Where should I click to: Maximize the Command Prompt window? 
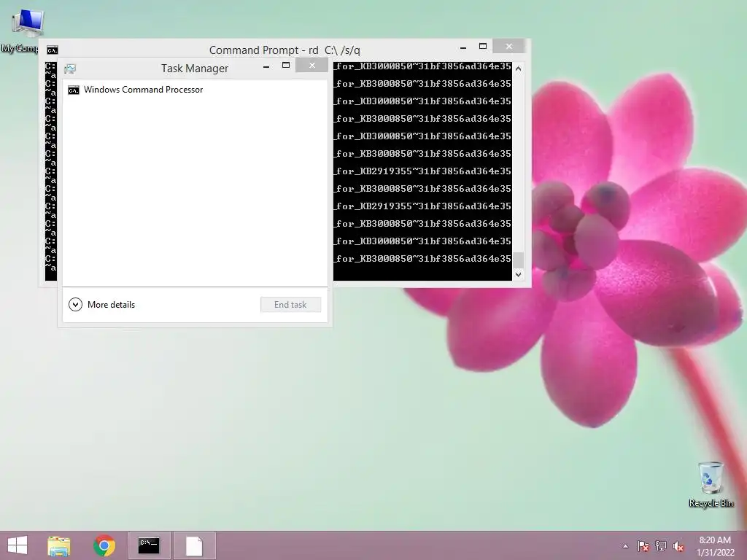click(x=483, y=46)
